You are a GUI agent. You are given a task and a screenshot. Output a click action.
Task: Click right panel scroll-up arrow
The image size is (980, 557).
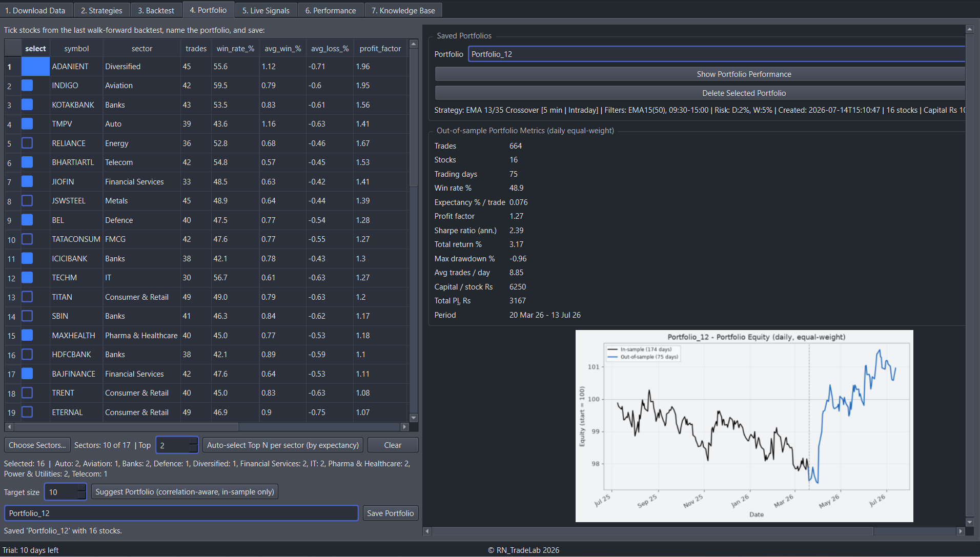click(x=970, y=29)
